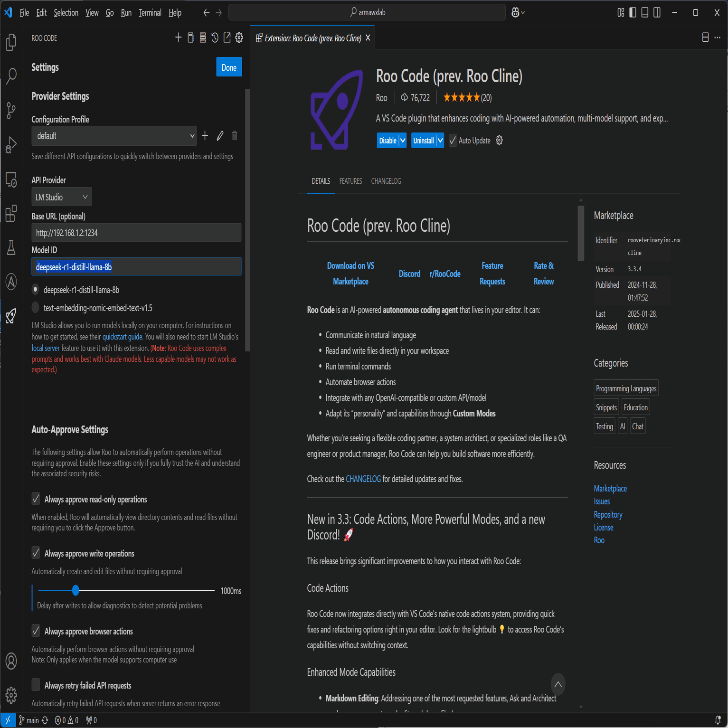The height and width of the screenshot is (728, 728).
Task: Open the Selection menu
Action: (66, 13)
